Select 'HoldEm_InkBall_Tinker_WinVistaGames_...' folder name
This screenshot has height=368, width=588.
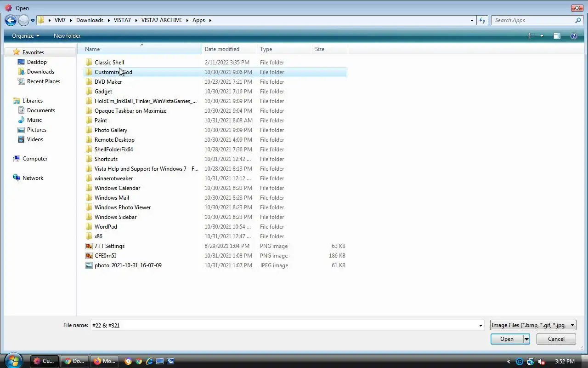click(x=146, y=101)
